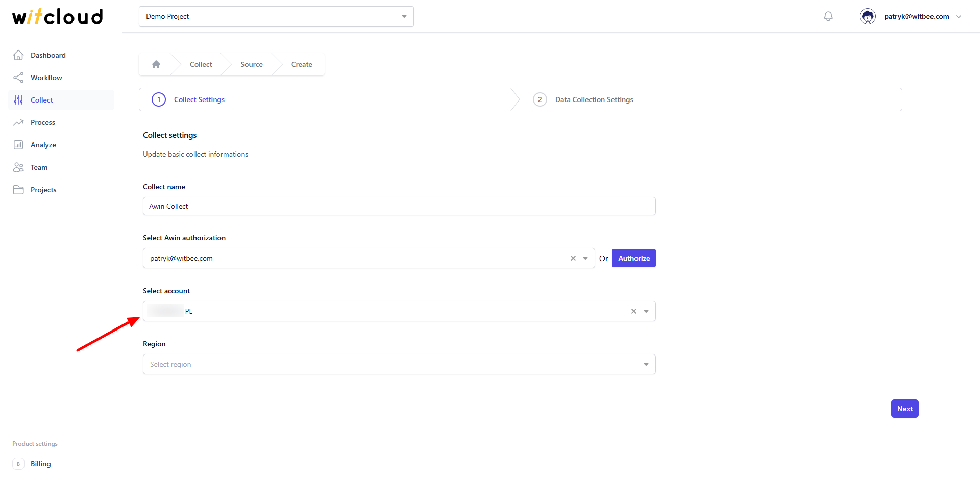The image size is (980, 482).
Task: Click the Process trend icon
Action: 18,122
